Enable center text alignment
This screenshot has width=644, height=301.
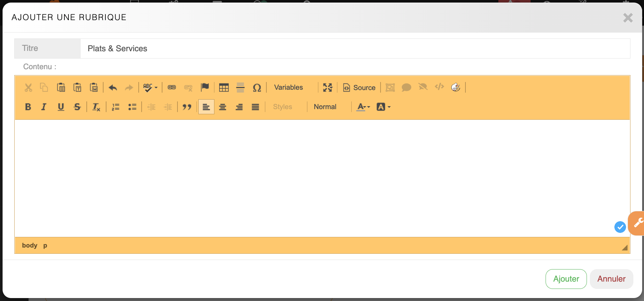point(222,107)
